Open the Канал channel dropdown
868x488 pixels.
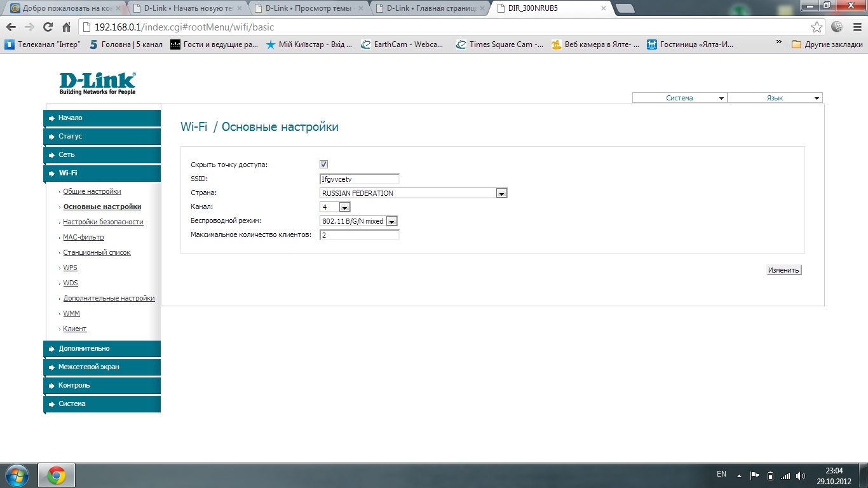pyautogui.click(x=336, y=207)
